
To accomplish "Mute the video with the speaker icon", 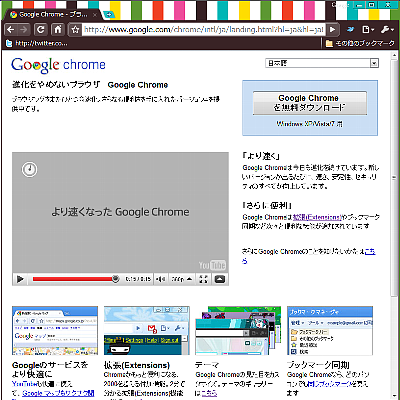I will pyautogui.click(x=161, y=279).
